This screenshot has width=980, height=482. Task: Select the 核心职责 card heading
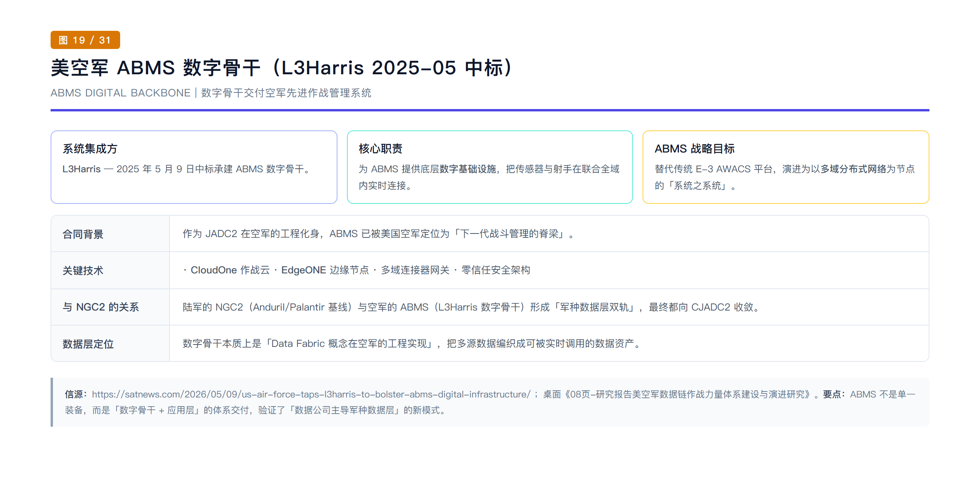[x=381, y=149]
